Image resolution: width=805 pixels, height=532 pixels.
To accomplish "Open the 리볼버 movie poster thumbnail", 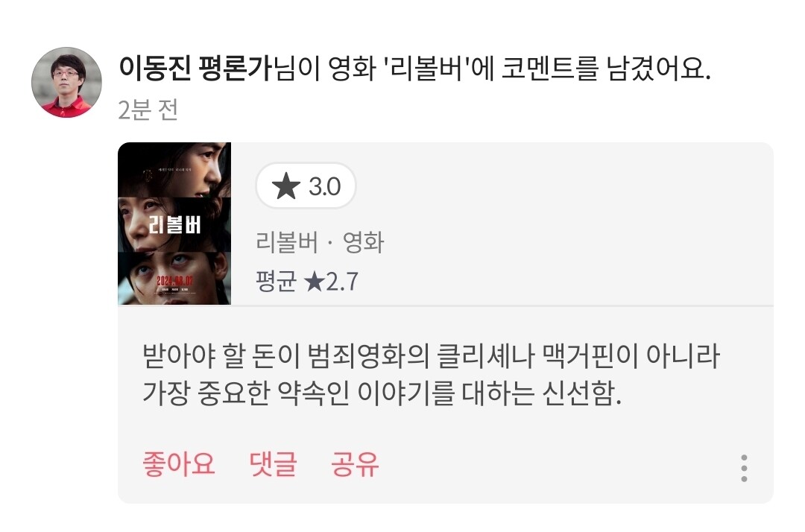I will click(174, 224).
